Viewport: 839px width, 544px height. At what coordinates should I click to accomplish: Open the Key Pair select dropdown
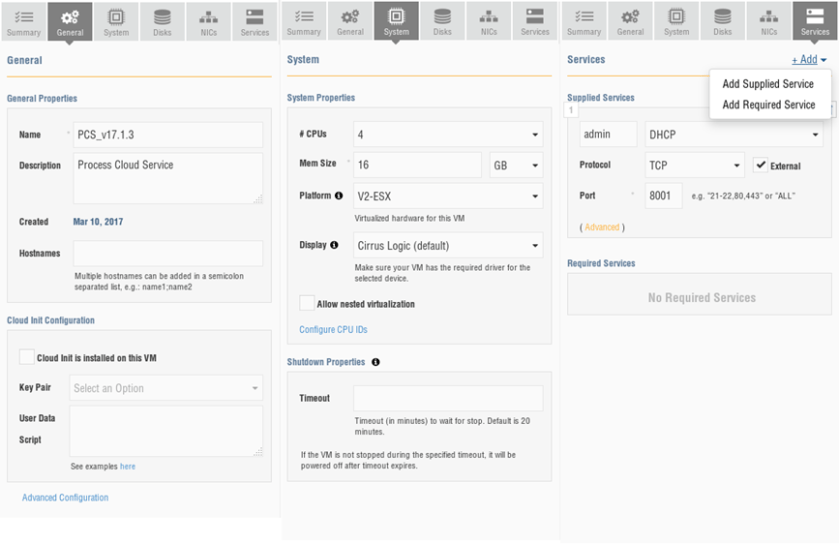coord(167,388)
